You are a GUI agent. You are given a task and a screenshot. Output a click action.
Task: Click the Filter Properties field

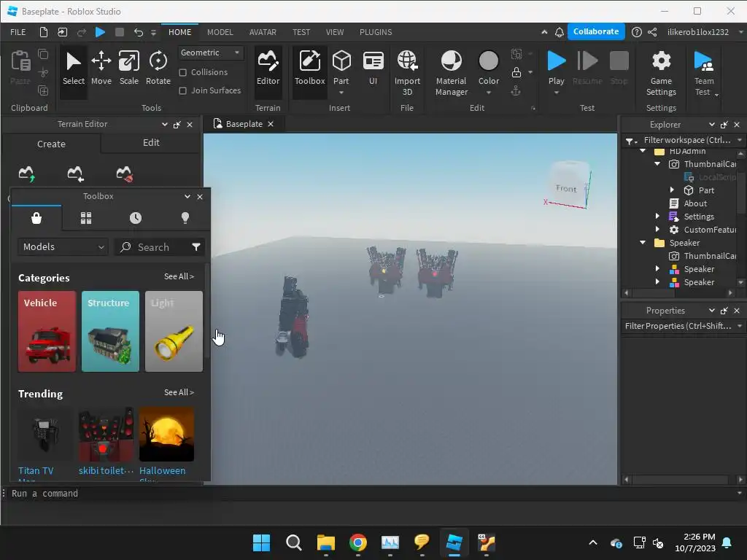coord(678,326)
